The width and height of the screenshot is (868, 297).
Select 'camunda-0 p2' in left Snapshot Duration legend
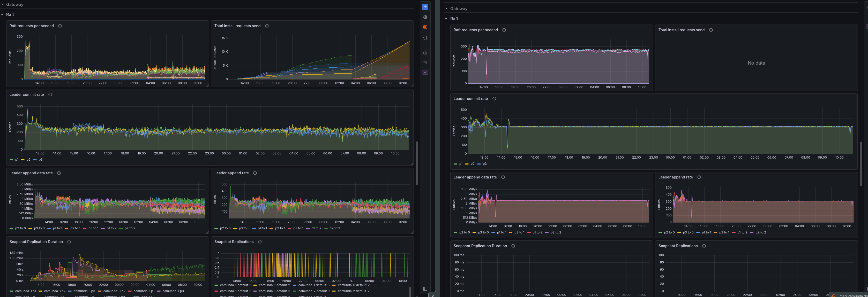(114, 291)
